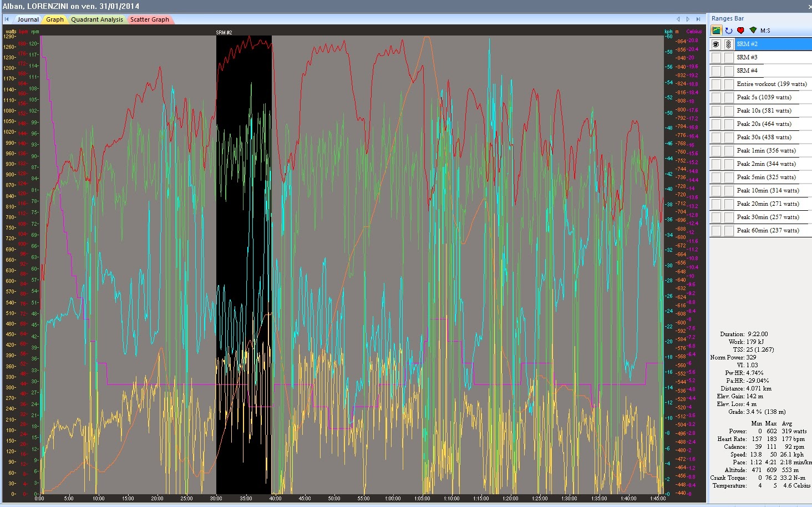Viewport: 812px width, 507px height.
Task: Select the Peak 20s (464 watts) row
Action: click(x=773, y=124)
